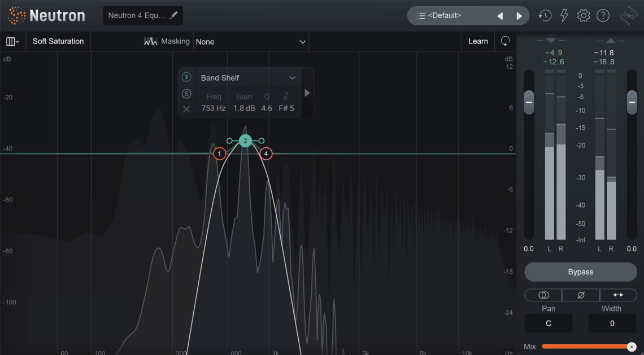
Task: Invert polarity with the phase icon
Action: coord(581,295)
